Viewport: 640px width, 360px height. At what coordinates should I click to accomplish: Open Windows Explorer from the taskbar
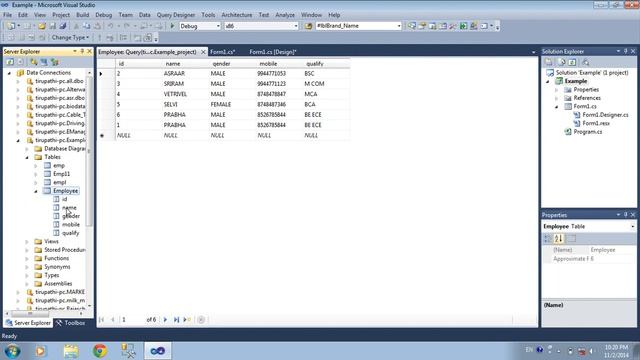tap(71, 351)
